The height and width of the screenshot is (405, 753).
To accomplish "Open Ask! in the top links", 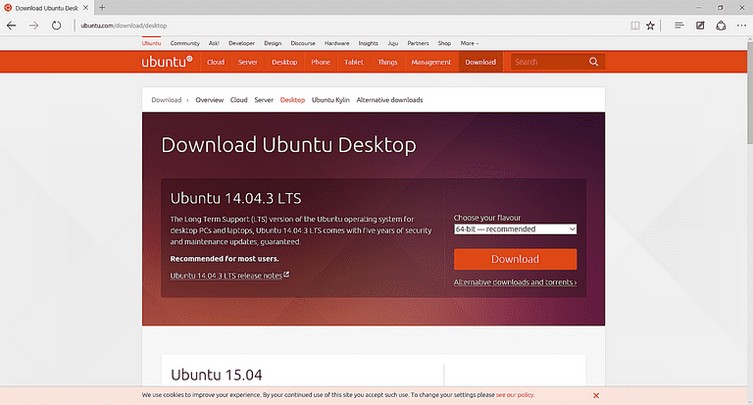I will click(x=214, y=43).
